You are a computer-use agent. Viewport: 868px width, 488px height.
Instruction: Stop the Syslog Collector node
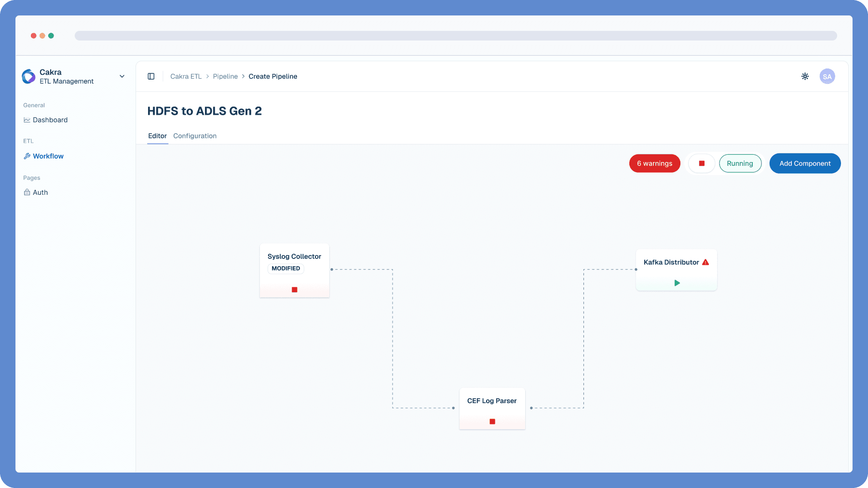[x=295, y=290]
